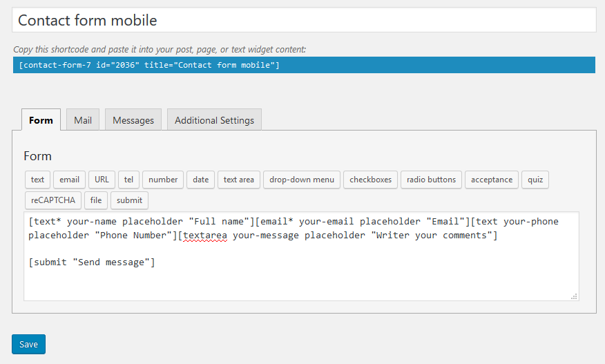
Task: Insert a checkboxes tag
Action: 370,180
